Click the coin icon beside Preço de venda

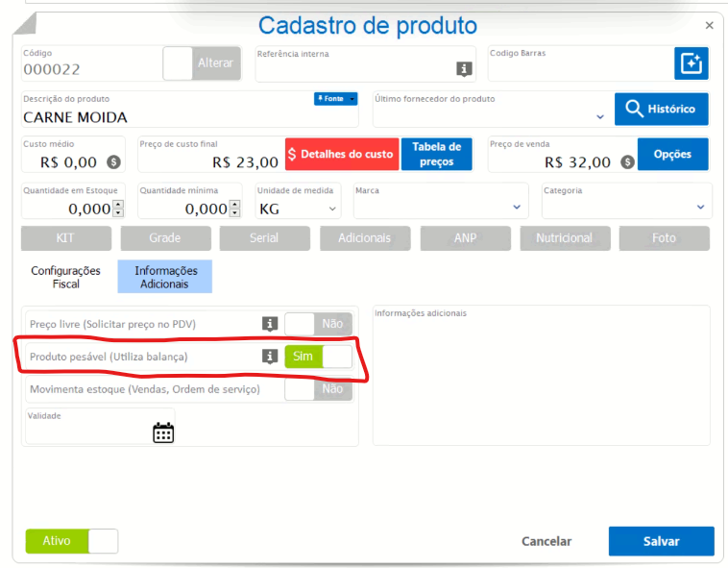(x=627, y=162)
